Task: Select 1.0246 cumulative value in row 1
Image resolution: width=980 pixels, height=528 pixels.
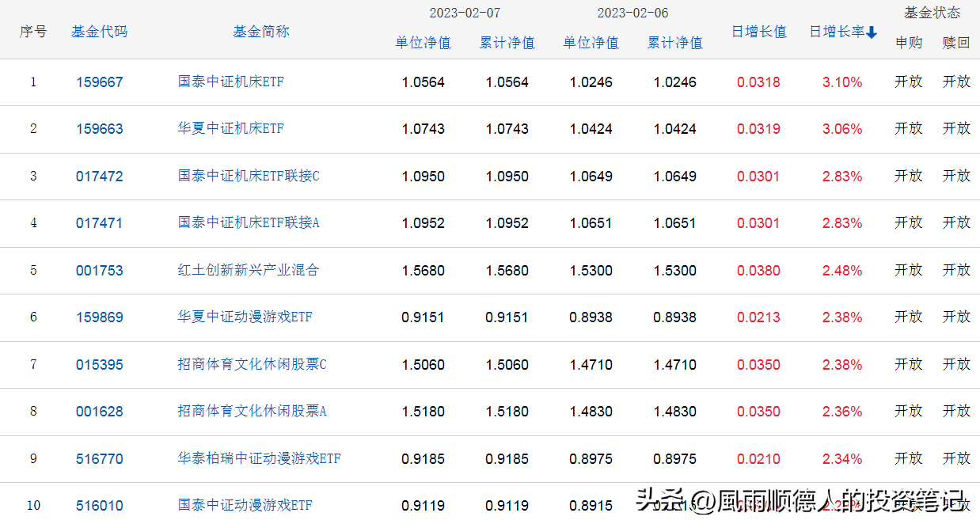Action: [674, 82]
